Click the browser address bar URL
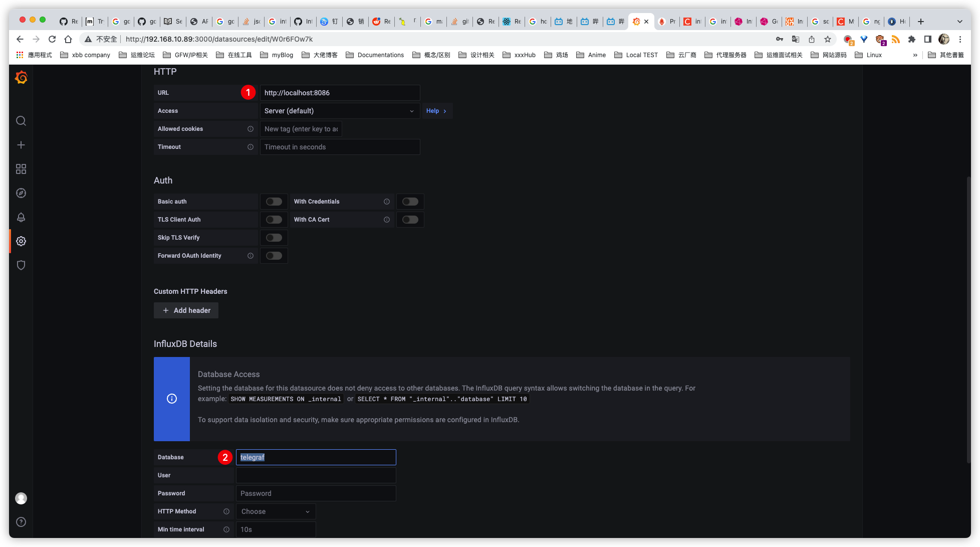The height and width of the screenshot is (547, 980). coord(219,39)
